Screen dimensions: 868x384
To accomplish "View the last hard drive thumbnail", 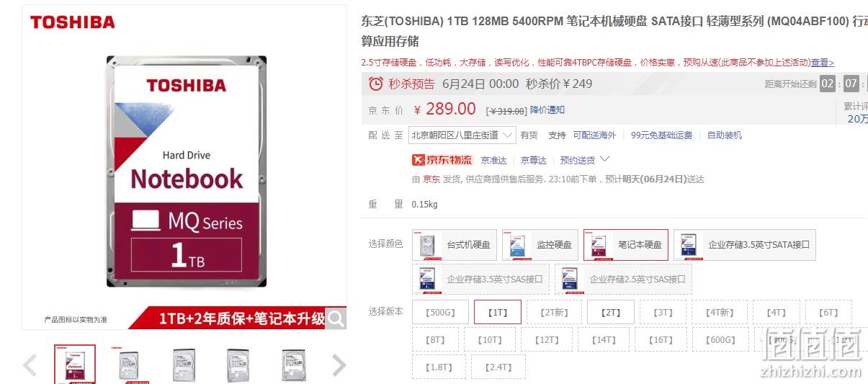I will [x=293, y=365].
